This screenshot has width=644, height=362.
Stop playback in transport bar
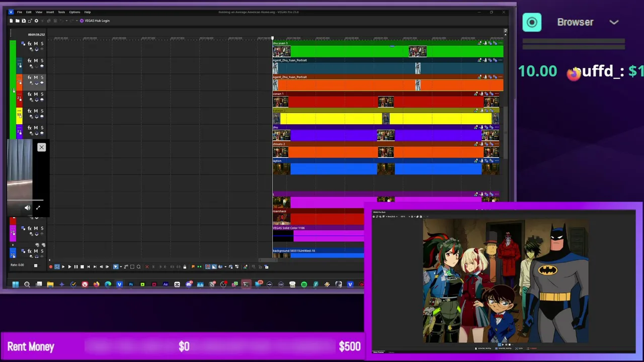click(x=82, y=266)
